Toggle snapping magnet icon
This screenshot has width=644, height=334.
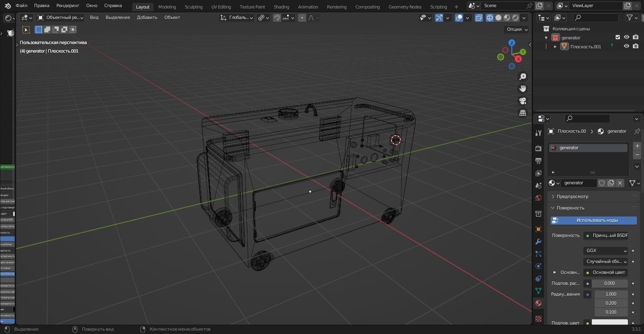pyautogui.click(x=277, y=18)
